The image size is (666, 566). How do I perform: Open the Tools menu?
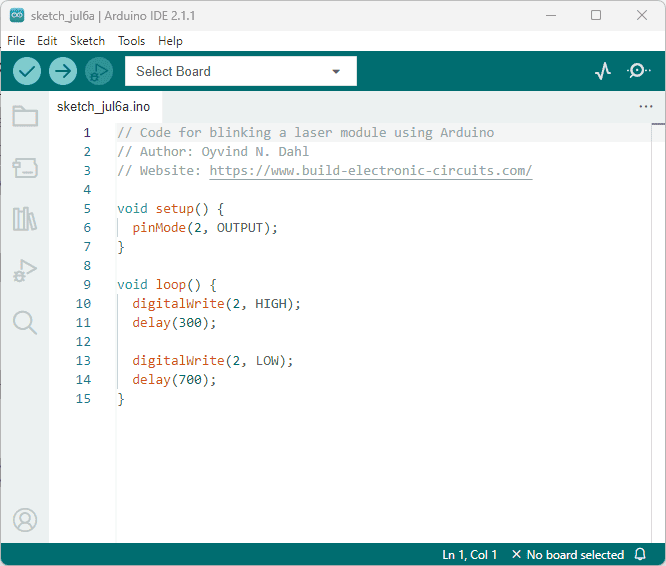pyautogui.click(x=131, y=41)
